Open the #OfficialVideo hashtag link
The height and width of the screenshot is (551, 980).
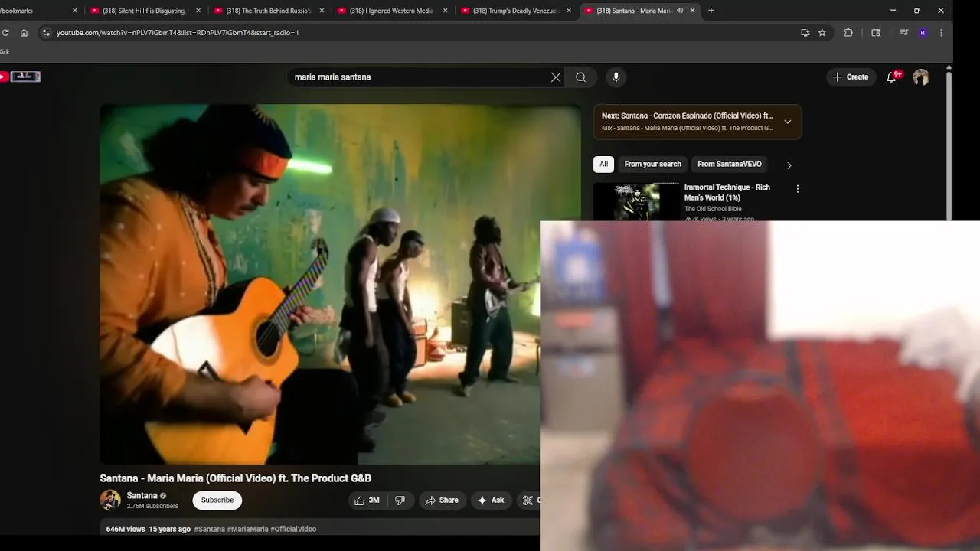293,529
